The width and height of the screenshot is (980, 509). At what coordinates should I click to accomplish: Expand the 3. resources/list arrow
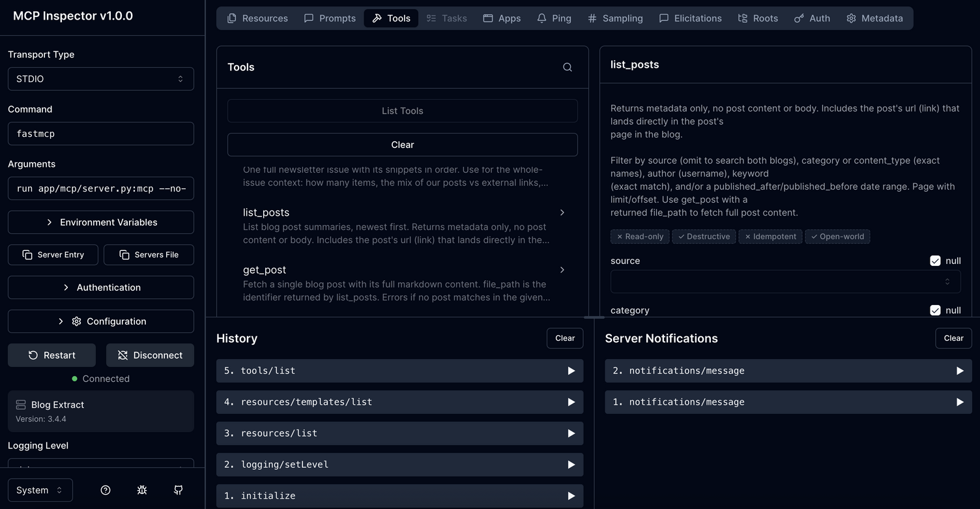click(x=571, y=433)
